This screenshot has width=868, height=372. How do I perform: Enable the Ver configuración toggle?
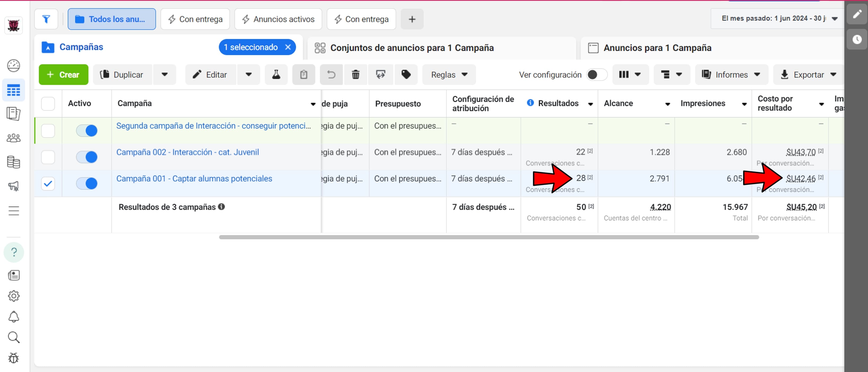point(596,74)
